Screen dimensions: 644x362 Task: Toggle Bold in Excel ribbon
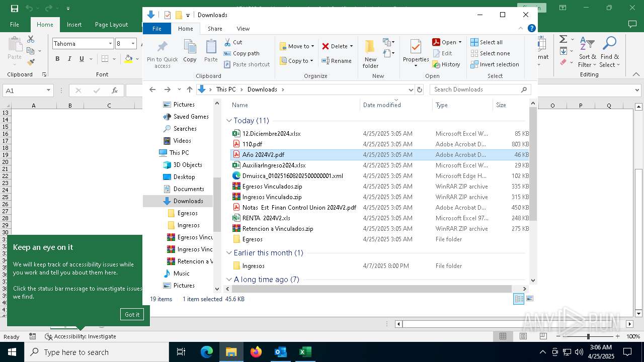tap(57, 59)
